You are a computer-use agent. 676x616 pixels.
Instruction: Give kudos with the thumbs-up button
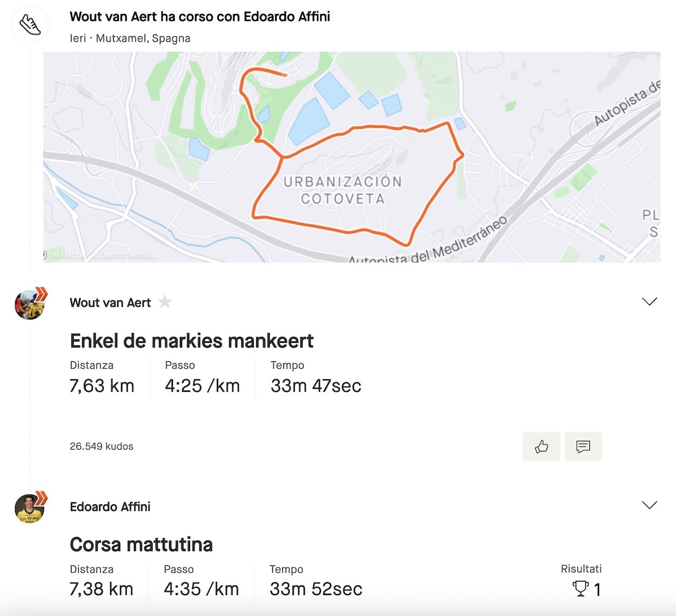point(541,447)
